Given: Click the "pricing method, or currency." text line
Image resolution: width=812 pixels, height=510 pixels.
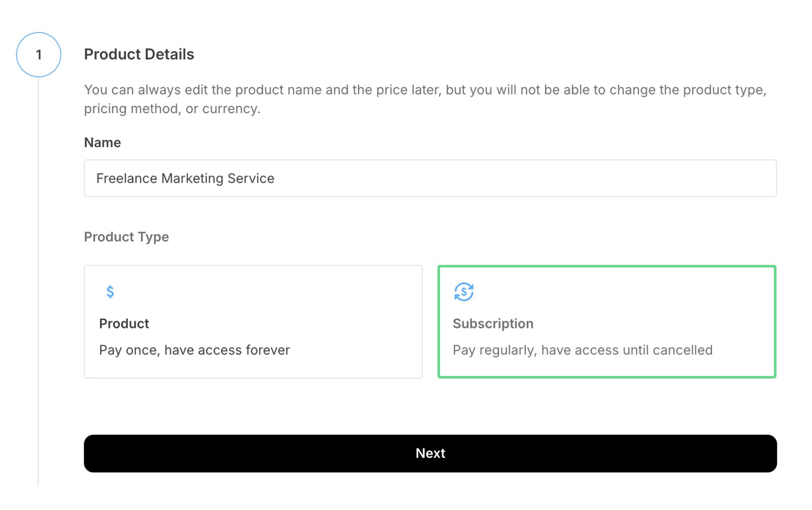Looking at the screenshot, I should 172,109.
